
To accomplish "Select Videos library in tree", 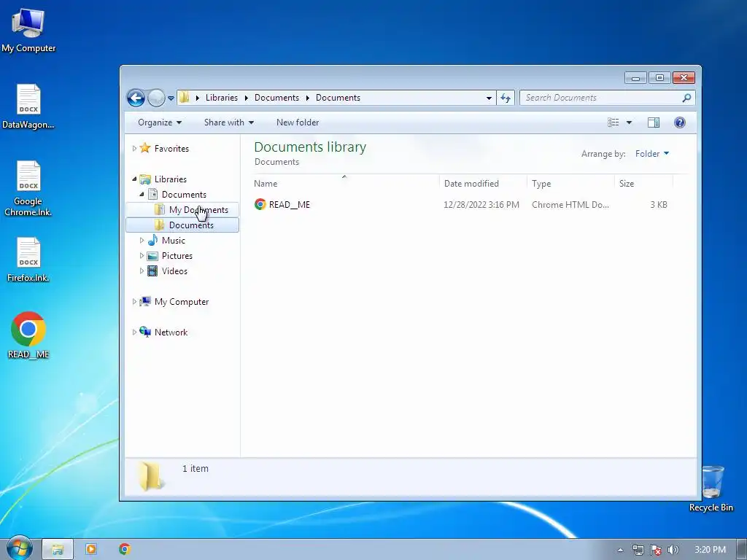I will 174,271.
